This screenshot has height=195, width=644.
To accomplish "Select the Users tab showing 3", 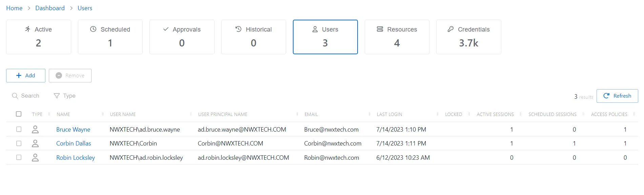I will pyautogui.click(x=325, y=37).
